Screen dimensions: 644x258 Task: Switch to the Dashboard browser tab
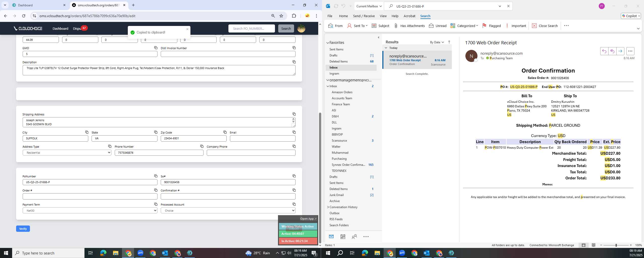coord(39,5)
